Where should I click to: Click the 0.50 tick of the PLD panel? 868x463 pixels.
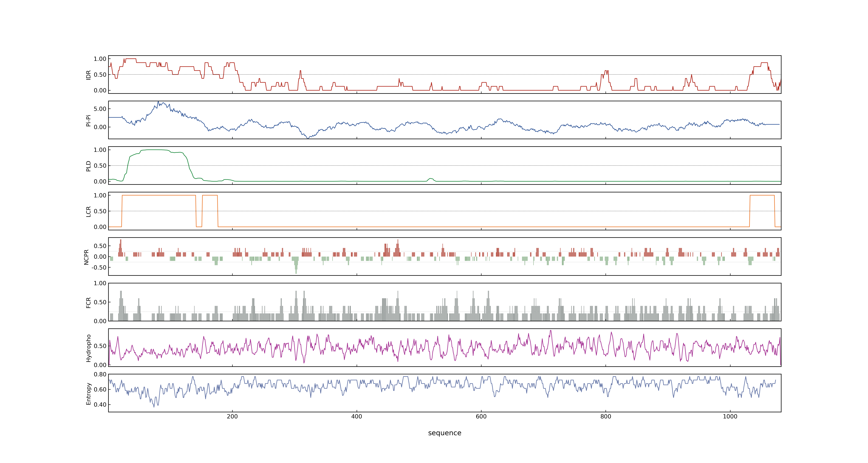tap(100, 165)
